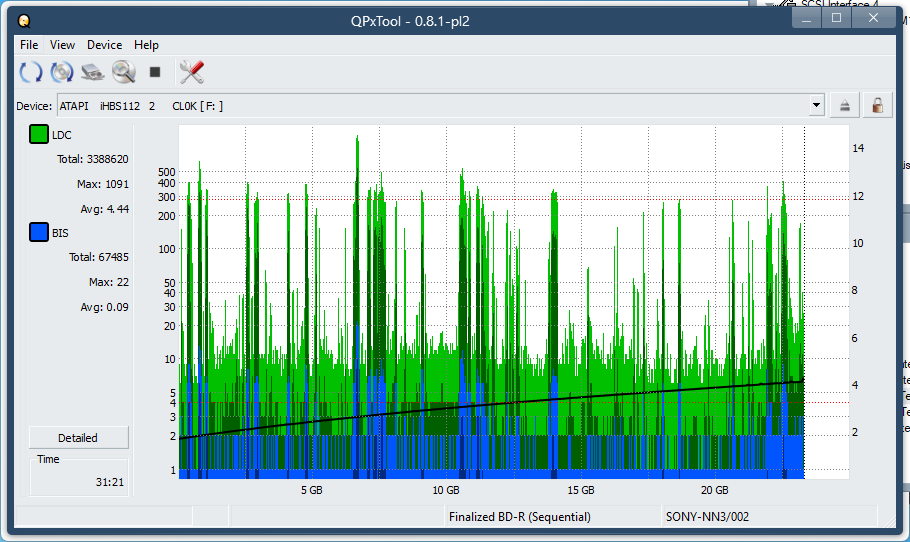Open the Help menu

click(146, 45)
